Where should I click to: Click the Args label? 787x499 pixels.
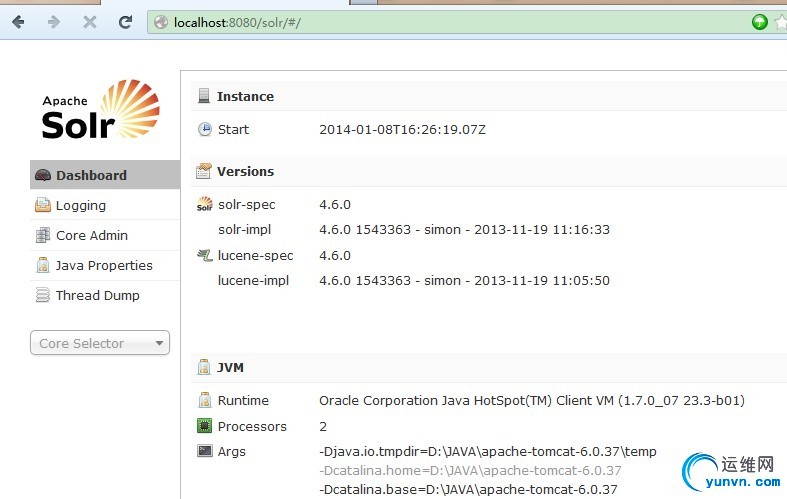232,452
